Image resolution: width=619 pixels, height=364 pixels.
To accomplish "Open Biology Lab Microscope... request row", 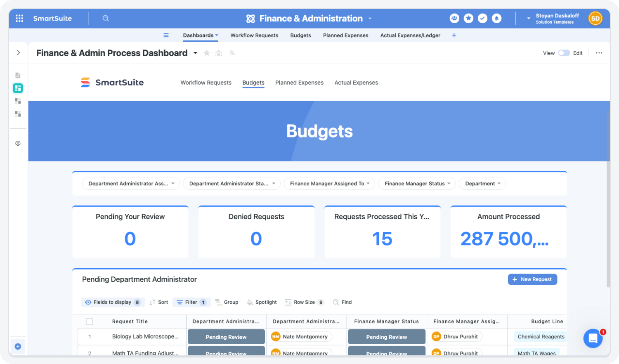I will point(145,337).
